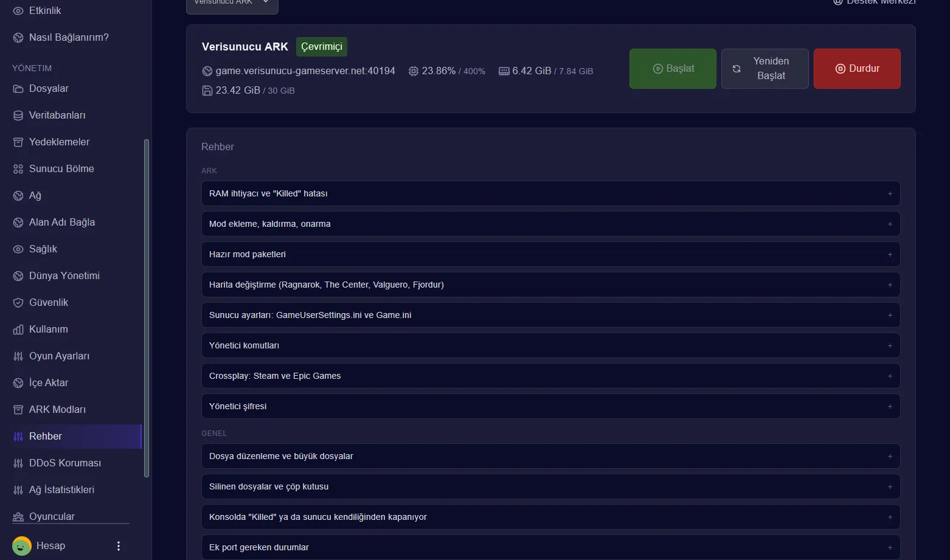Viewport: 950px width, 560px height.
Task: Open the Hesap three-dot menu
Action: click(x=119, y=546)
